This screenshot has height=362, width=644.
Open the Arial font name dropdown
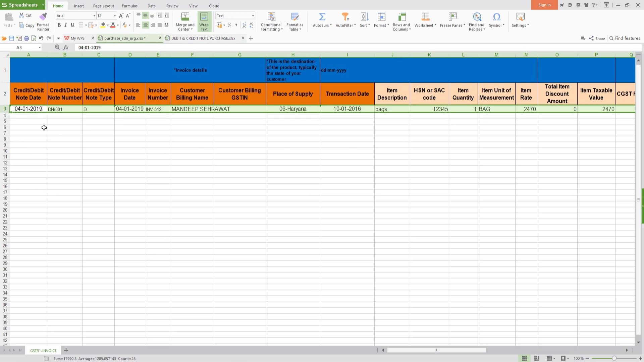(94, 16)
